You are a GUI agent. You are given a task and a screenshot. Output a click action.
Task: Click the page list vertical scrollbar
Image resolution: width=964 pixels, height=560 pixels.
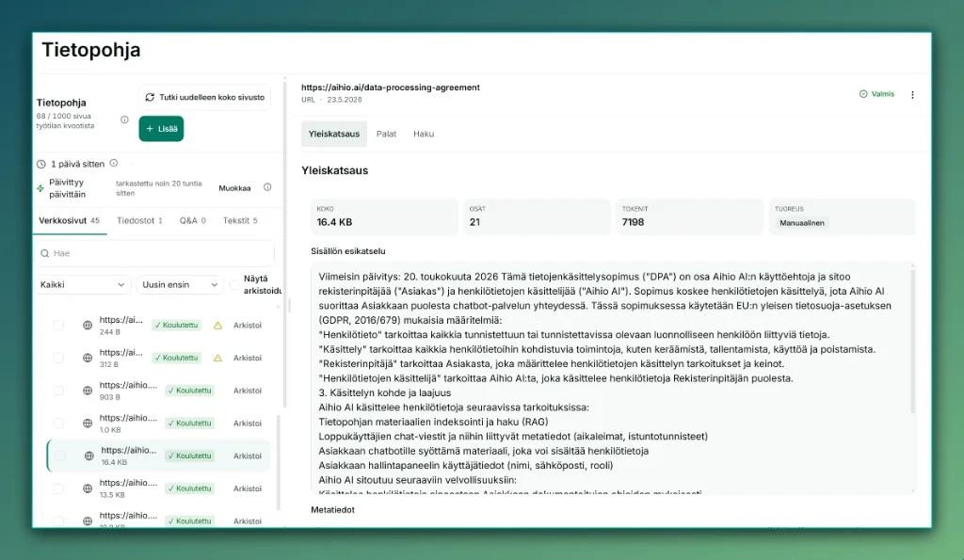(x=279, y=462)
